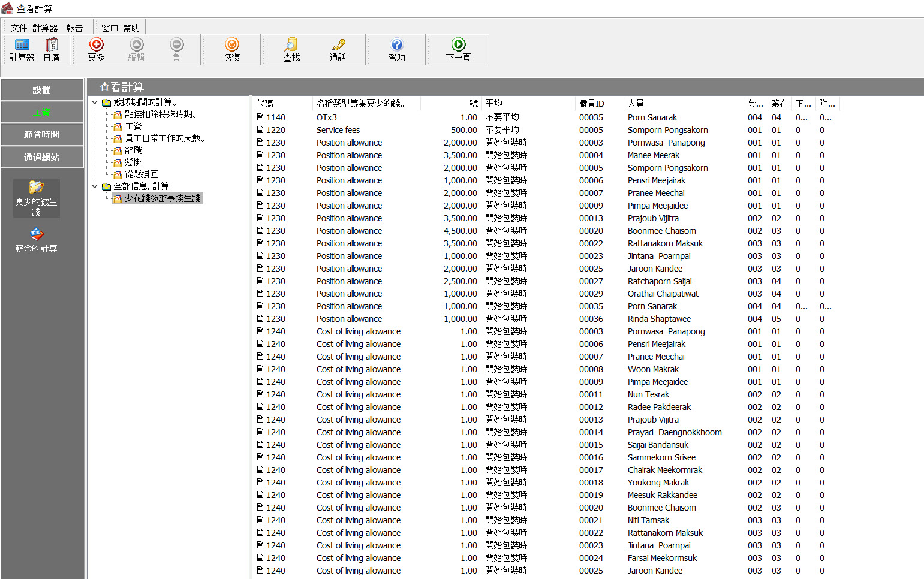Collapse the 數據期間的計算 tree node
This screenshot has height=579, width=924.
94,102
